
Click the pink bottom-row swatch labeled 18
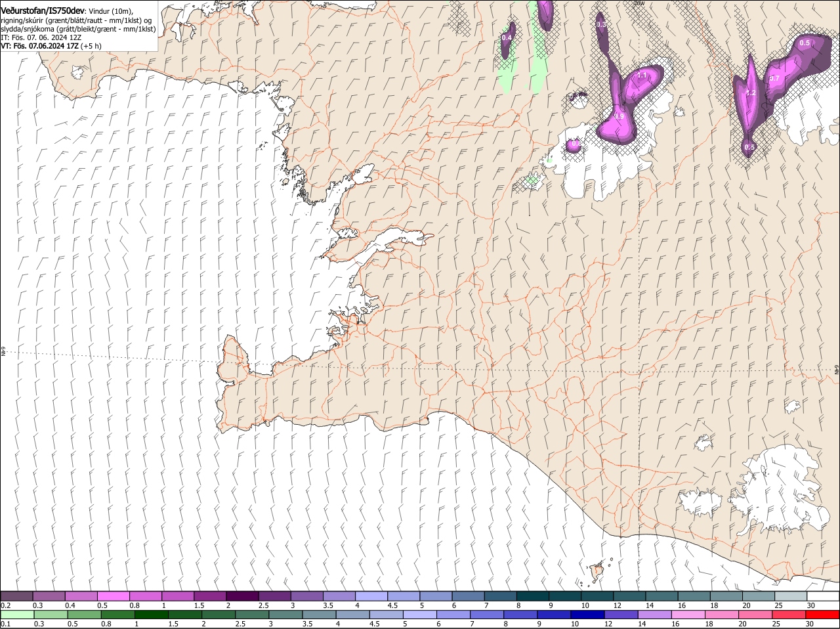(x=723, y=615)
